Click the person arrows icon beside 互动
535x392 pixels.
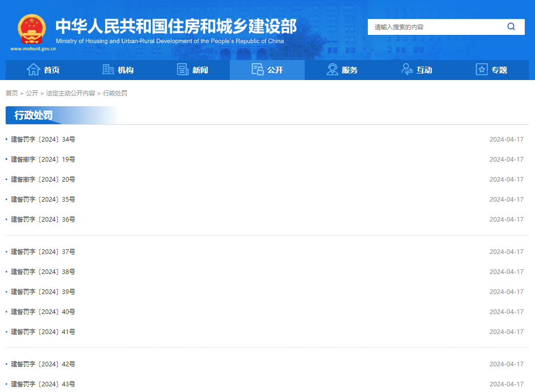(407, 69)
